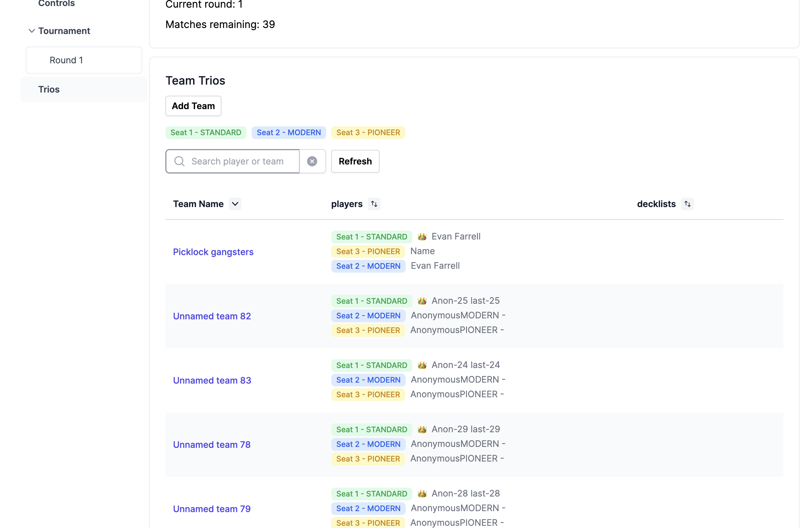Image resolution: width=812 pixels, height=528 pixels.
Task: Sort by decklists column arrows icon
Action: click(687, 204)
